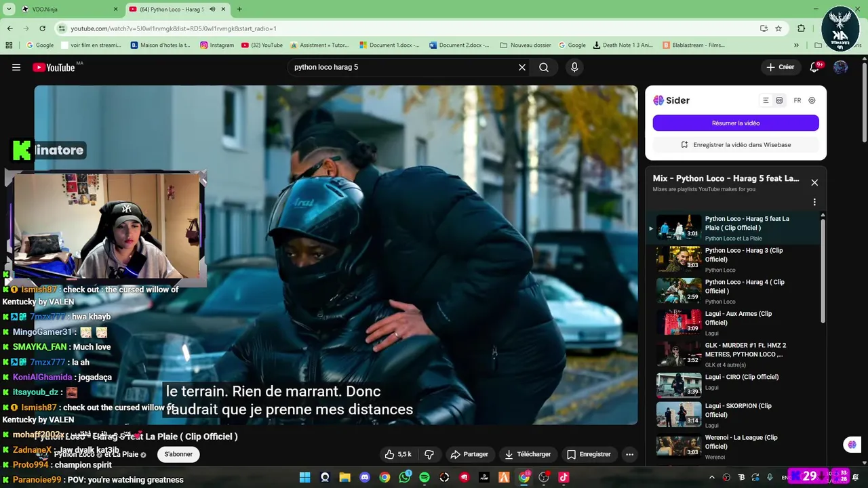Select Lagui - Aux Armes in playlist
The image size is (868, 488).
732,323
